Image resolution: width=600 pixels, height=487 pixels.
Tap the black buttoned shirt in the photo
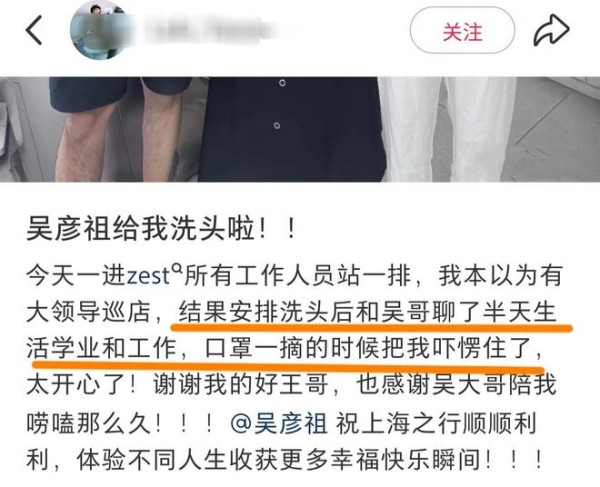[x=291, y=129]
